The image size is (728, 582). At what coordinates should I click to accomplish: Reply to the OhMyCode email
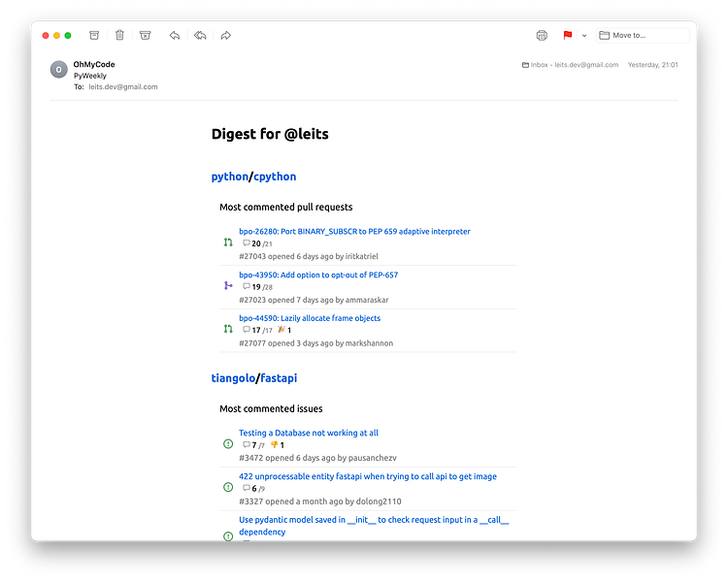point(175,35)
